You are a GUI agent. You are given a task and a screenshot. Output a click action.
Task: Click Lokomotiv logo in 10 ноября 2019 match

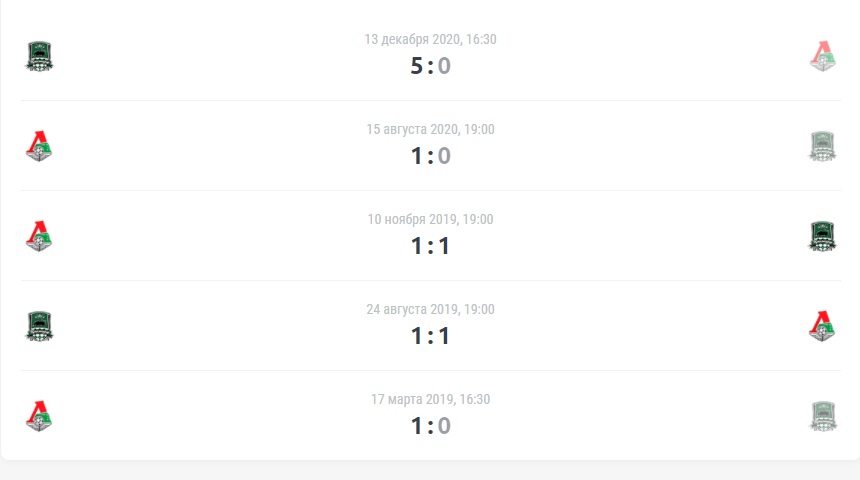[39, 236]
